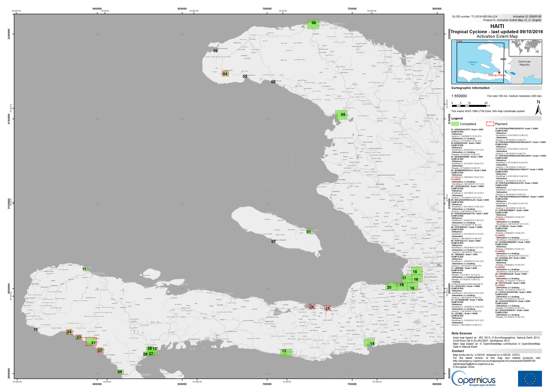555x392 pixels.
Task: Click the 'Cartographic Information' heading
Action: tap(470, 88)
